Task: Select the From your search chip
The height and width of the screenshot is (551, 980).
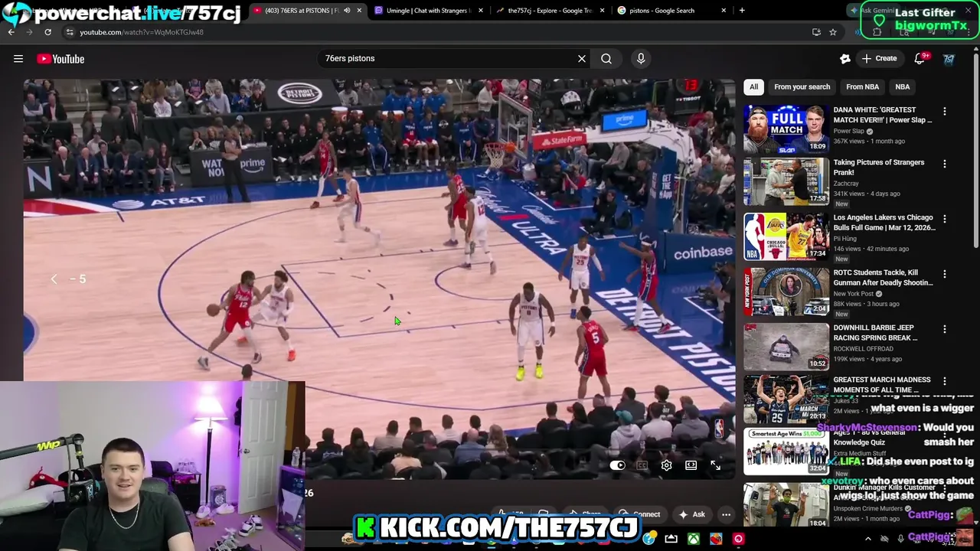Action: (x=802, y=86)
